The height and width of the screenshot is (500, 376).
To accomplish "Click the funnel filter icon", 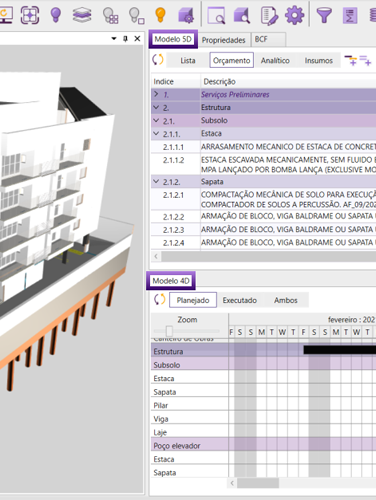I will pos(324,15).
